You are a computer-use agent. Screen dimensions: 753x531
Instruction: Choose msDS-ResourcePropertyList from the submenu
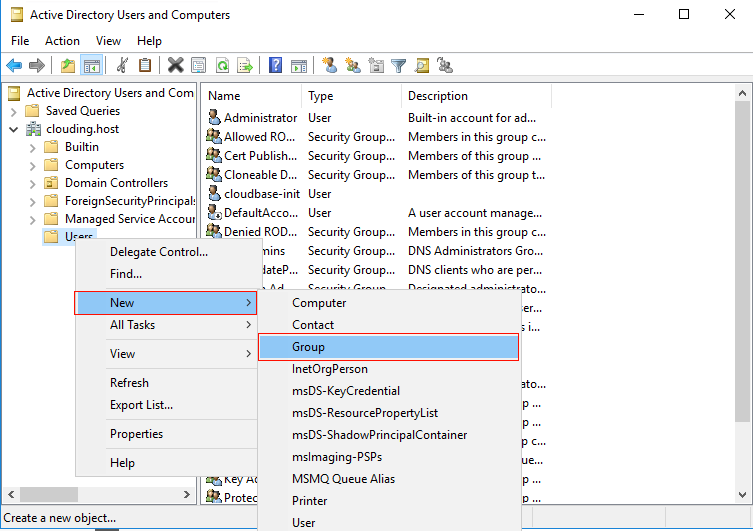pyautogui.click(x=389, y=413)
